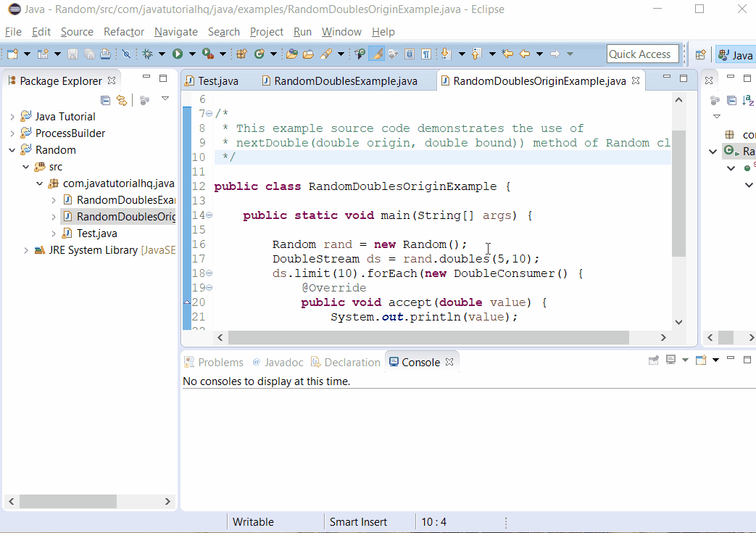
Task: Toggle Link with Editor in Package Explorer
Action: [x=122, y=100]
